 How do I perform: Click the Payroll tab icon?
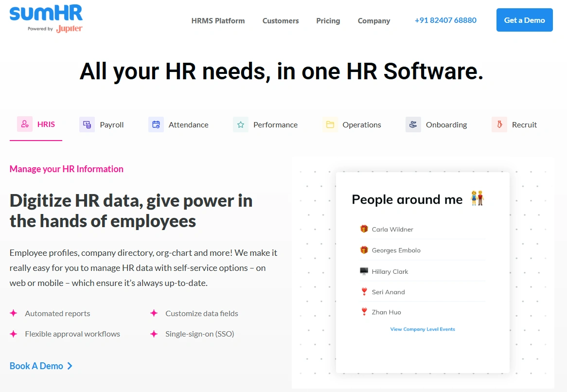[x=87, y=125]
